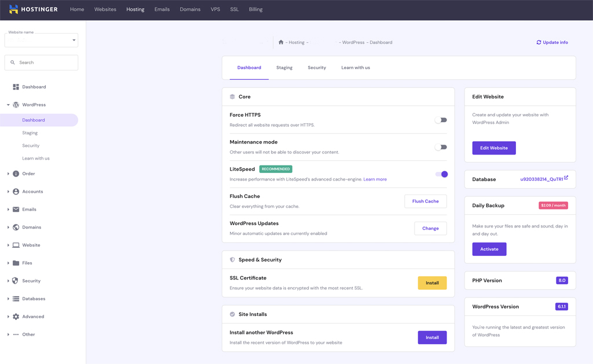Activate Daily Backup
The height and width of the screenshot is (364, 593).
(489, 249)
